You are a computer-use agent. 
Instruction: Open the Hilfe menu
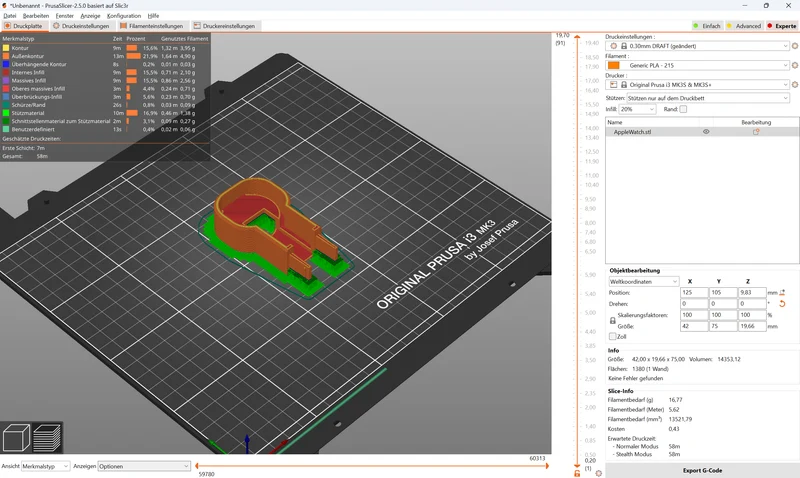pos(153,16)
